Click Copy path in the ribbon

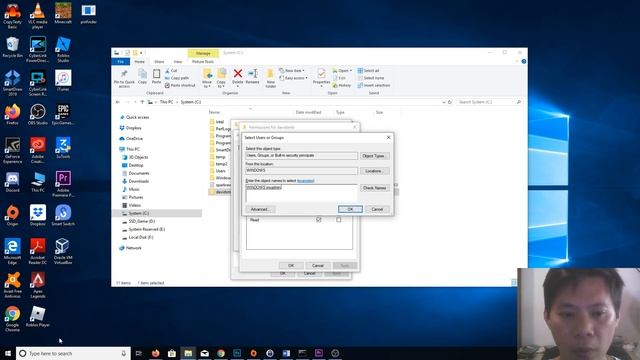177,78
